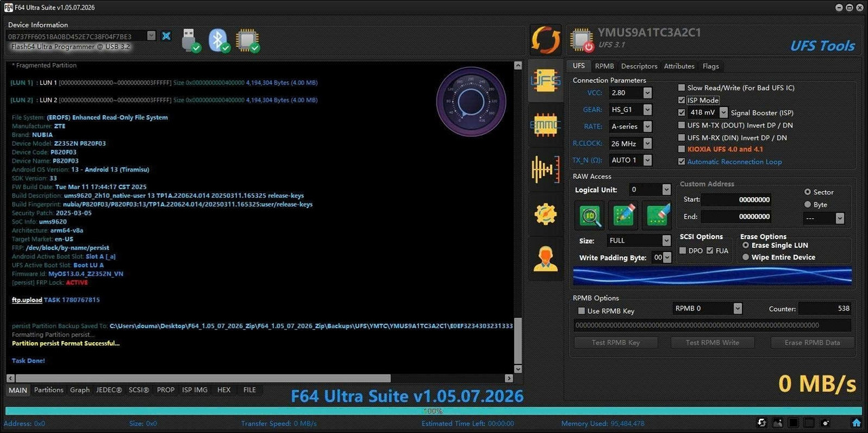
Task: Click the 100% progress bar
Action: pyautogui.click(x=433, y=411)
